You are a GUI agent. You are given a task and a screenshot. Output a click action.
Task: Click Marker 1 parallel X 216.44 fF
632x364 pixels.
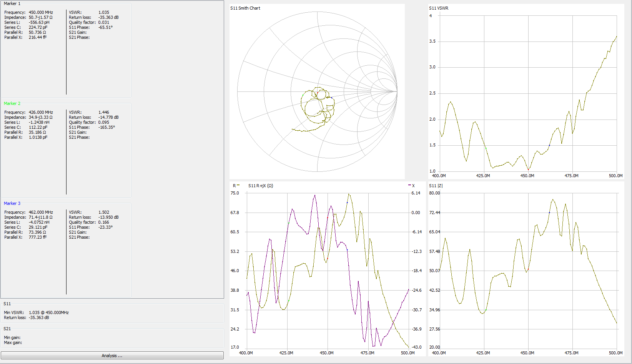pos(38,37)
